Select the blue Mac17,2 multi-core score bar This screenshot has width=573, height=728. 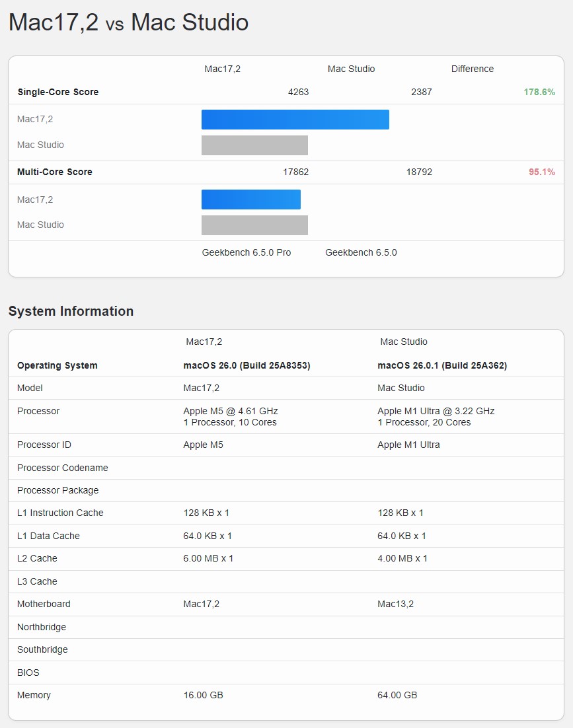[x=250, y=200]
